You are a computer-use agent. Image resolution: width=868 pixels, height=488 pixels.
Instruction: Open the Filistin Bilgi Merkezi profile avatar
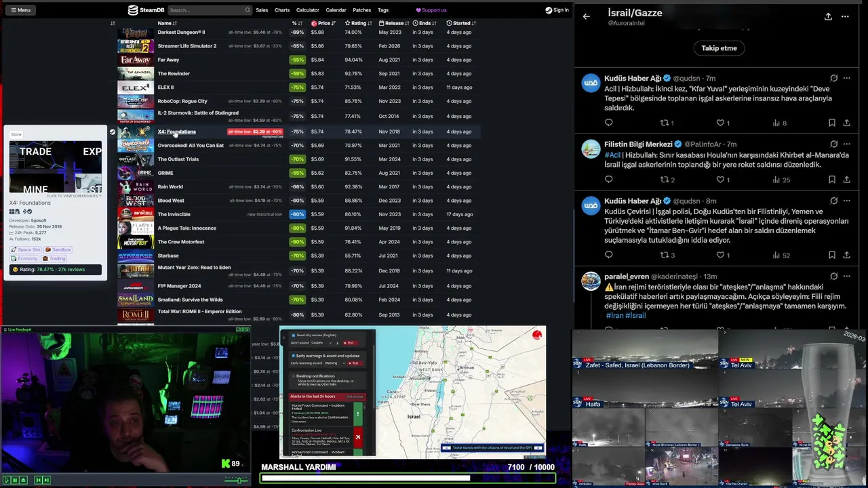click(x=591, y=148)
